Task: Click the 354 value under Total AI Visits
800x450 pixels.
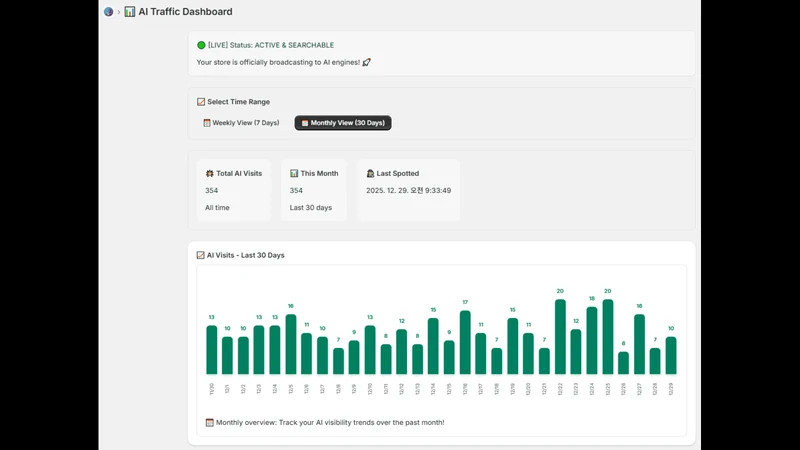Action: [x=211, y=190]
